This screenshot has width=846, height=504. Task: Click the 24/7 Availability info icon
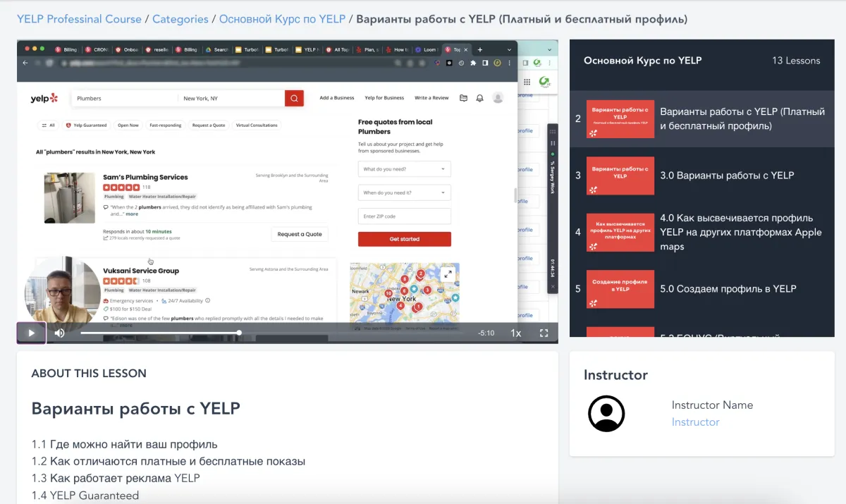click(x=207, y=301)
